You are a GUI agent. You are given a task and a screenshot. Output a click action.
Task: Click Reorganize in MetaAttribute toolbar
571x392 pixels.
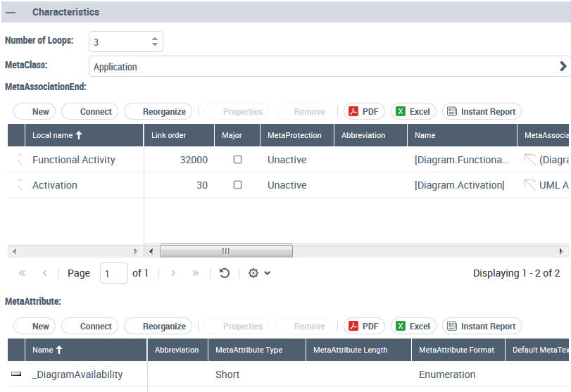157,327
